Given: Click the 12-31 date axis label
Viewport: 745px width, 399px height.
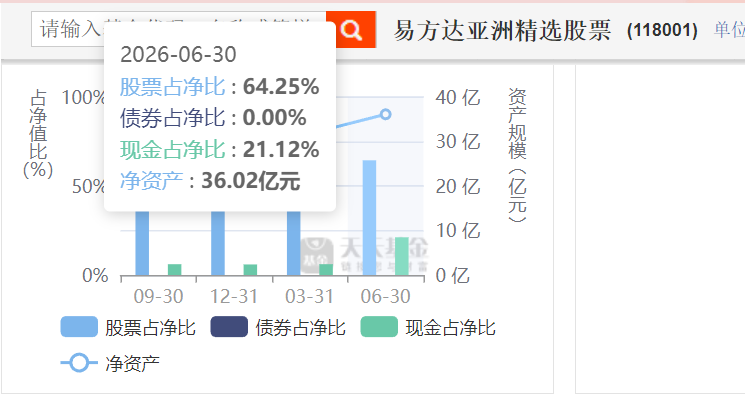Looking at the screenshot, I should pos(234,297).
